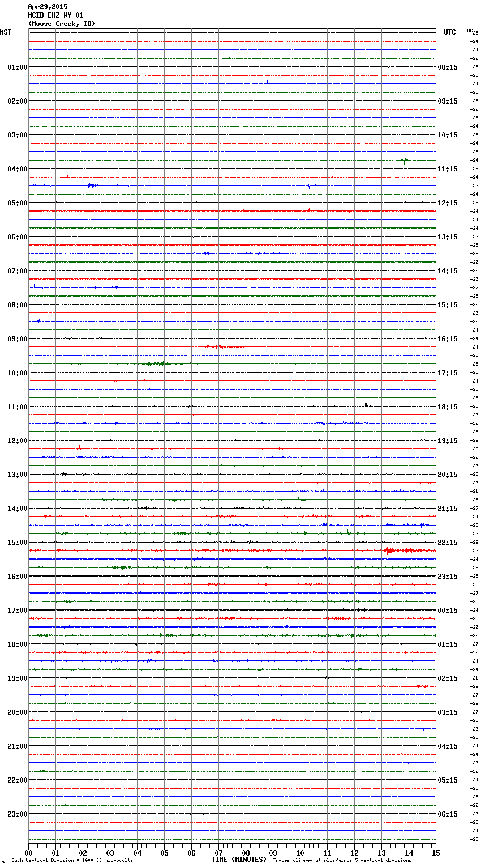Select the 11:00 MST time label

[x=18, y=407]
